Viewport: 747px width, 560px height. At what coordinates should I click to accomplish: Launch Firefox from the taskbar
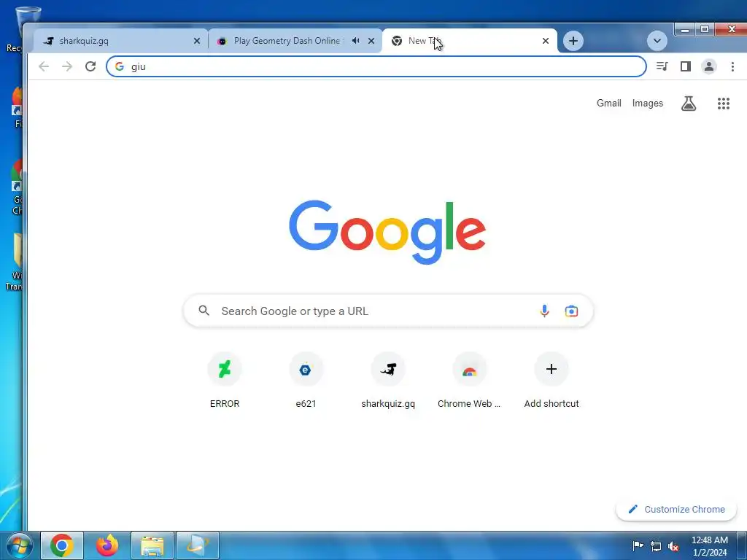(x=107, y=545)
